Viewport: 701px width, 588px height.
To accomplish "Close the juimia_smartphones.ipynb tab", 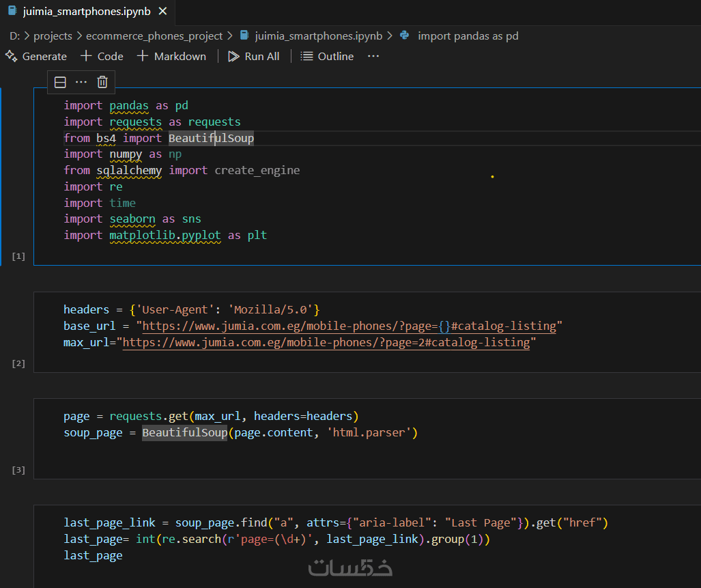I will [x=162, y=12].
